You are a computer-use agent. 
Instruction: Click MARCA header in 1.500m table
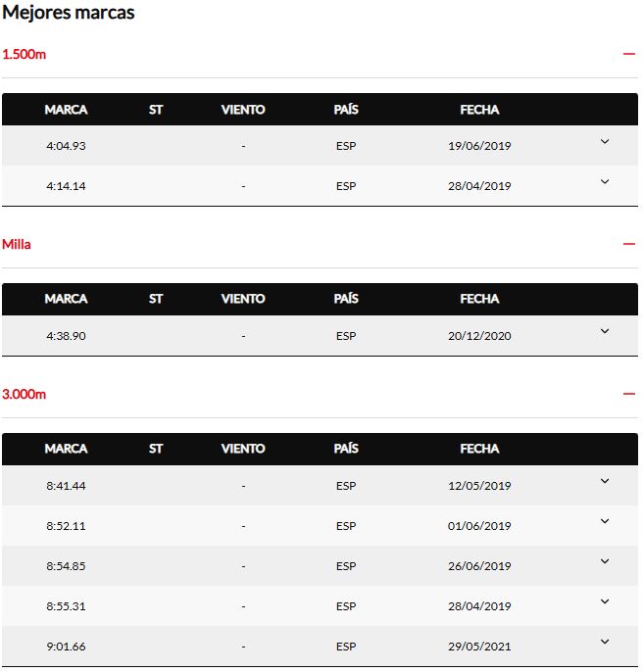coord(66,110)
